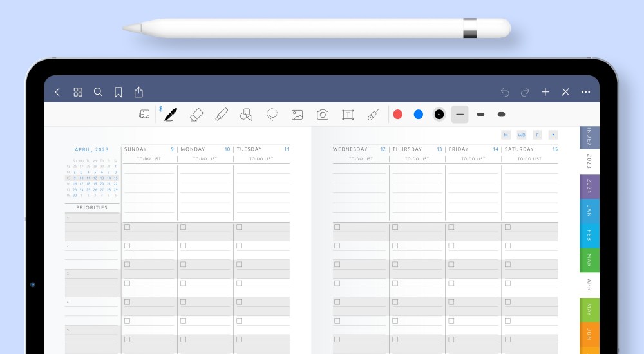
Task: Open the FRIDAY 14 day header
Action: pos(473,149)
